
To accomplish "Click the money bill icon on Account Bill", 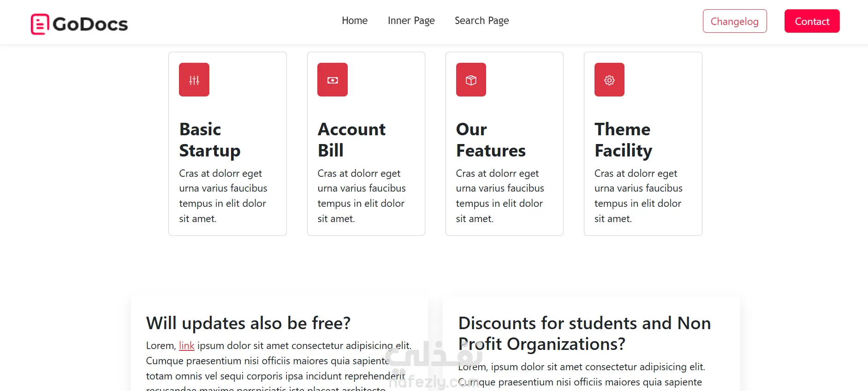I will coord(333,80).
